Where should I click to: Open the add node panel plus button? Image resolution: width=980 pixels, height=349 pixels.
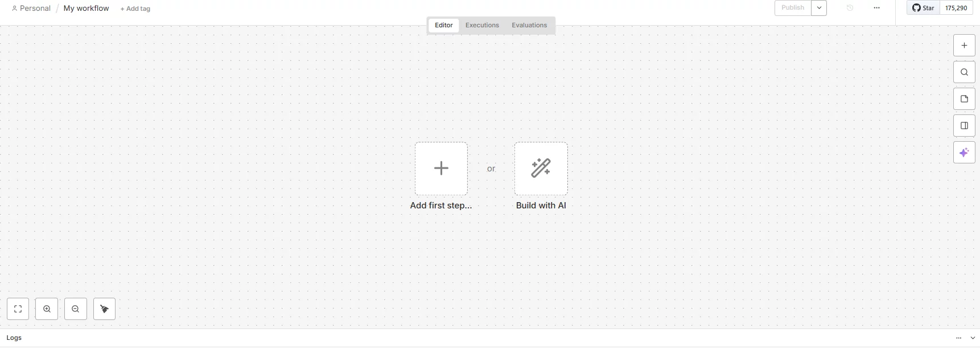[x=964, y=46]
